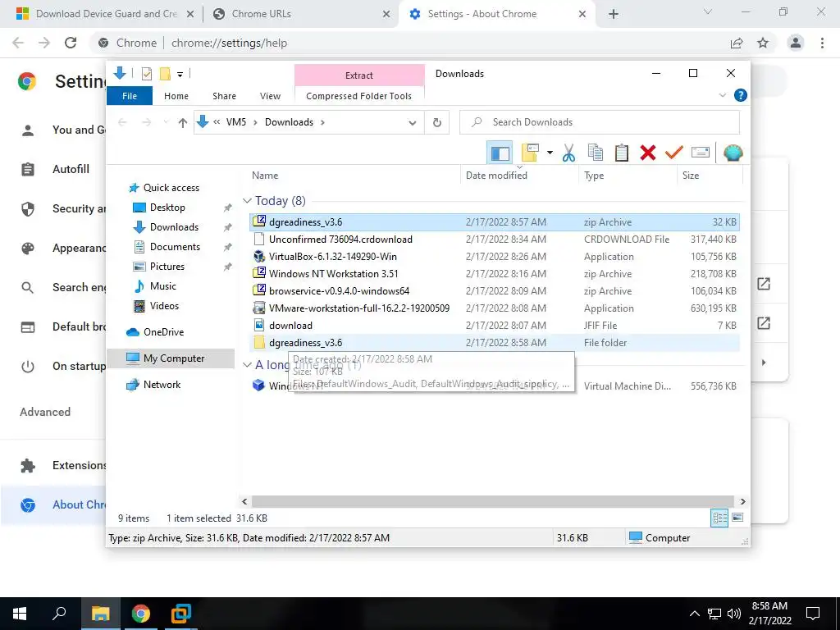The image size is (840, 630).
Task: Open the address bar history dropdown
Action: pyautogui.click(x=413, y=123)
